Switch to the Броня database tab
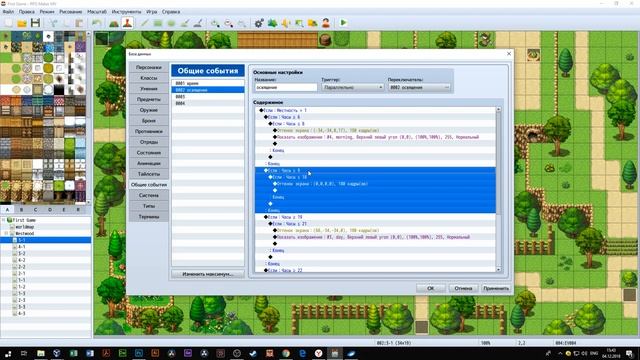Viewport: 640px width, 360px height. pos(149,121)
